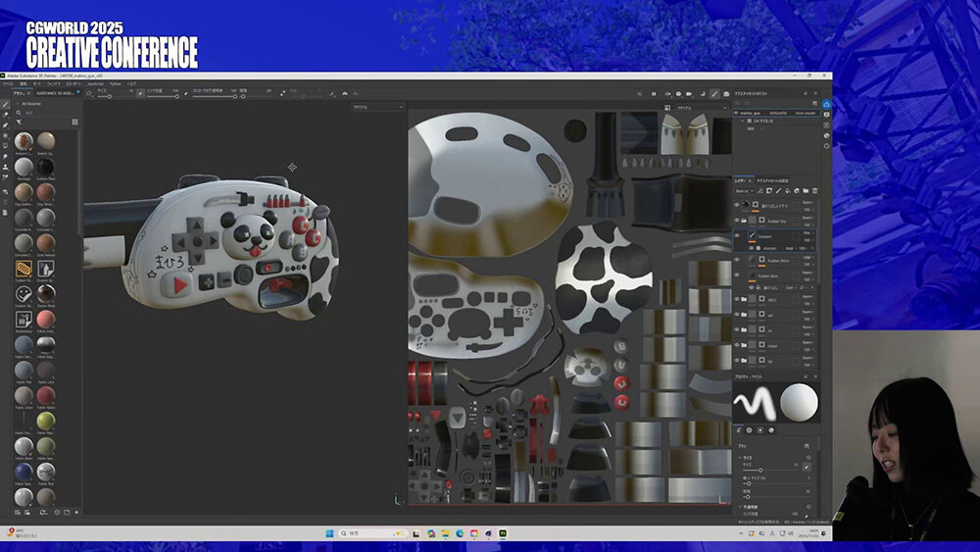Hide the Rubber Dry layer
Image resolution: width=980 pixels, height=552 pixels.
(737, 221)
